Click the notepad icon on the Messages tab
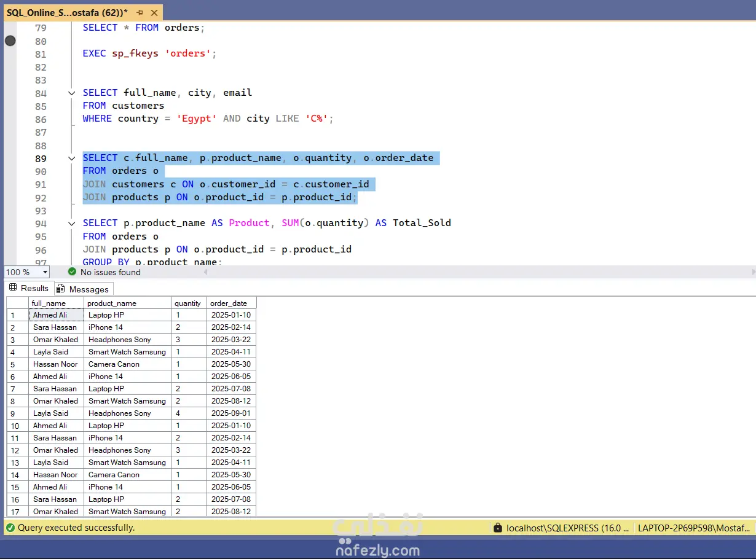 pos(60,287)
